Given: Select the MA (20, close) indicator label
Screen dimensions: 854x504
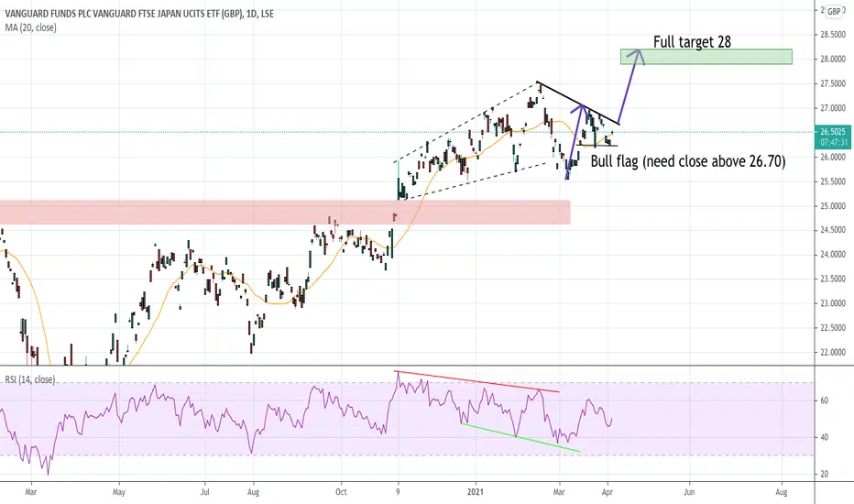Looking at the screenshot, I should 30,27.
